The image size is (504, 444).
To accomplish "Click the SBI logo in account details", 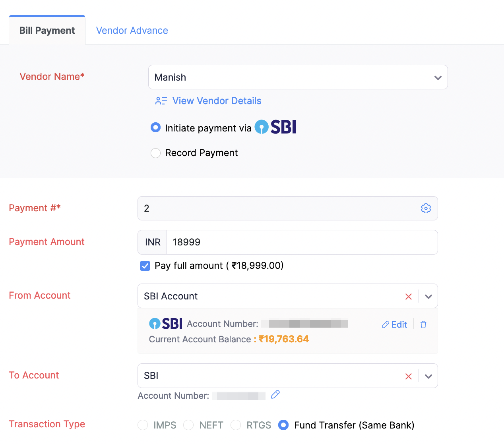I will tap(166, 324).
